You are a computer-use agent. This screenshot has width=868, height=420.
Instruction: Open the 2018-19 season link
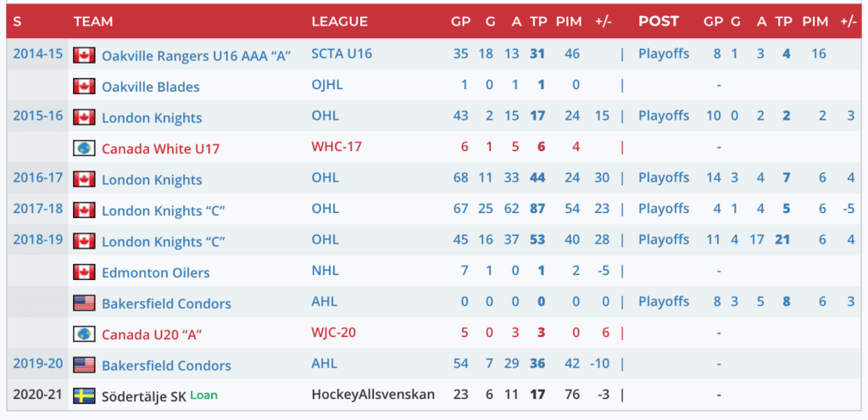tap(37, 240)
